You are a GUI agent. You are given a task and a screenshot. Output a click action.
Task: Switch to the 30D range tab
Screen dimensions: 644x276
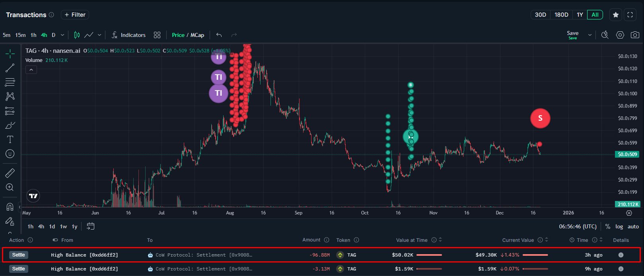tap(540, 15)
